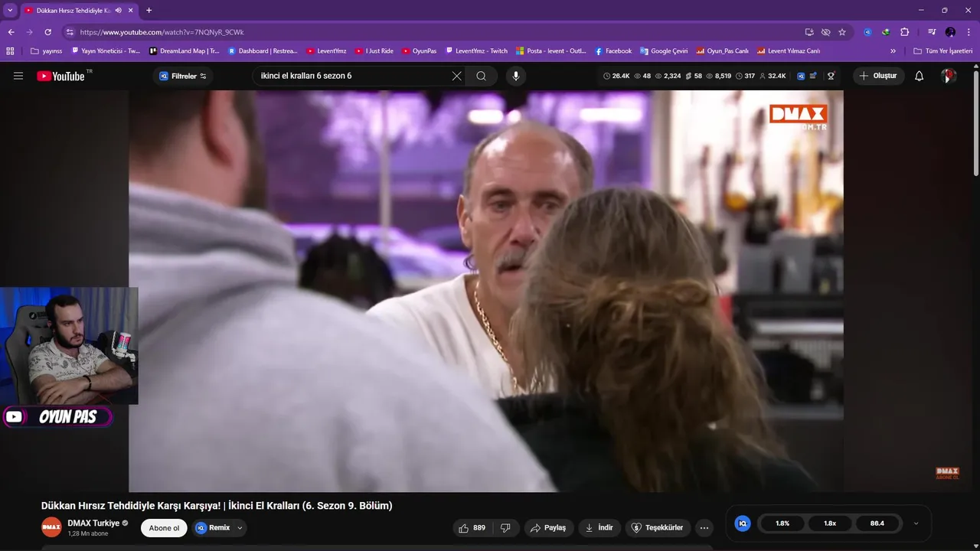Open the yayınss bookmarks folder
Image resolution: width=980 pixels, height=551 pixels.
pos(47,51)
